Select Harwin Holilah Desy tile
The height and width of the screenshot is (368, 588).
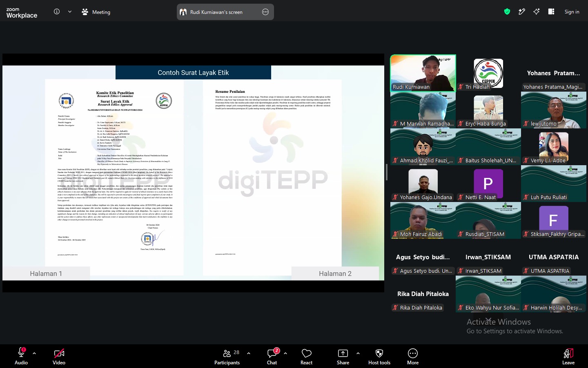pos(554,294)
